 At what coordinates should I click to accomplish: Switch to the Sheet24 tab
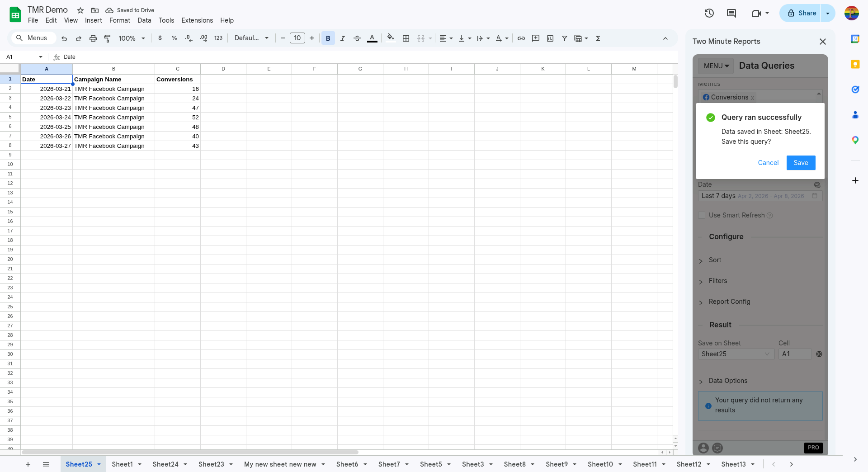click(165, 464)
